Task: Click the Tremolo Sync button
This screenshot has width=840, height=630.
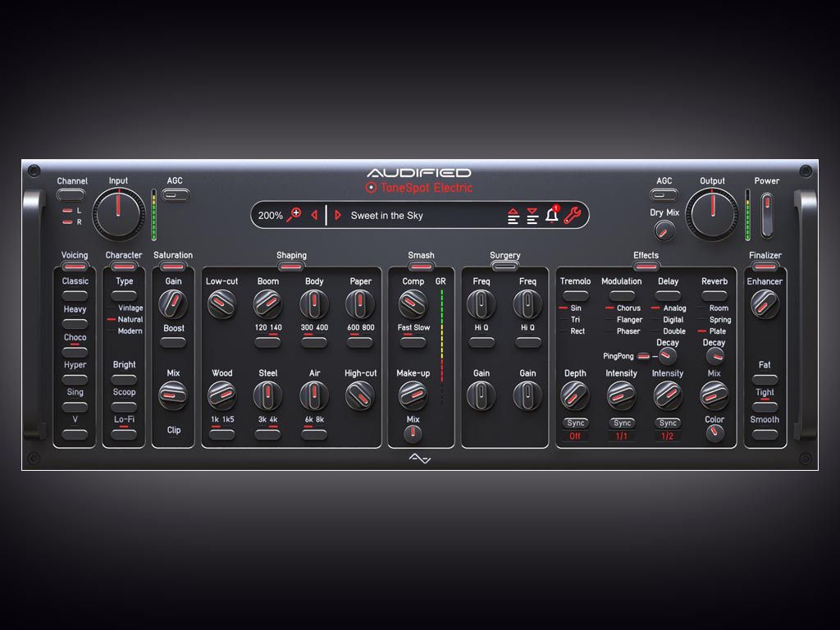Action: [x=576, y=423]
